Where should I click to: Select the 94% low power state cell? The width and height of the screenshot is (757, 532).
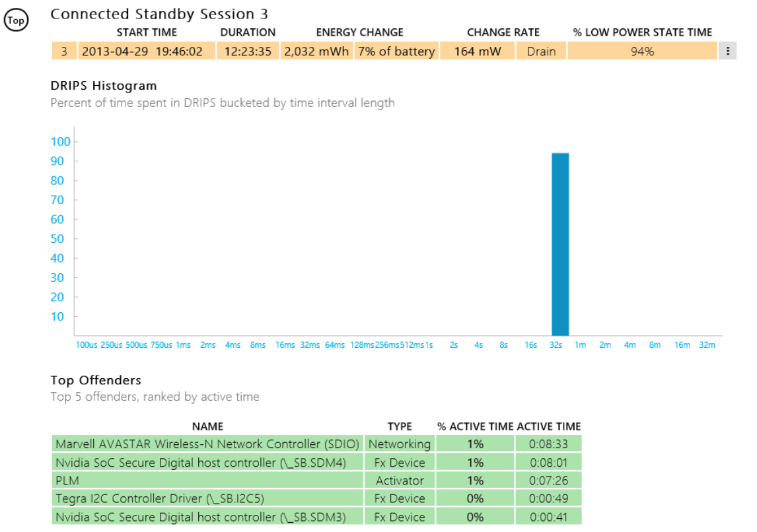click(x=641, y=51)
